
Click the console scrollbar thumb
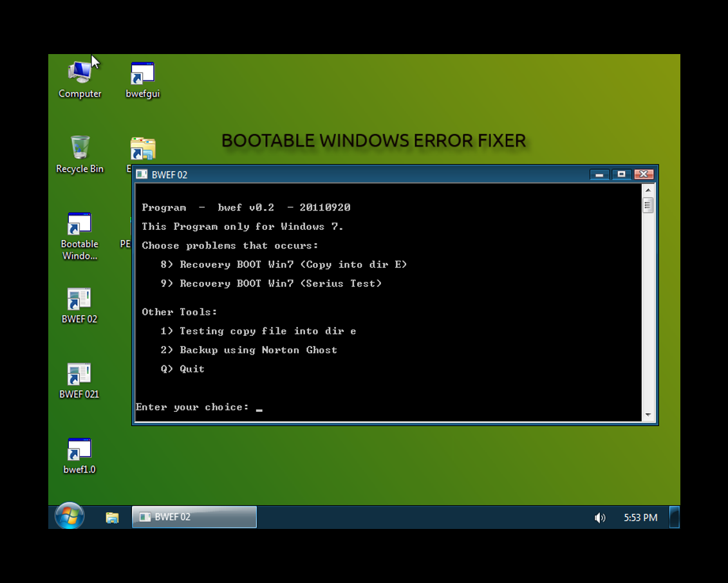[x=648, y=205]
